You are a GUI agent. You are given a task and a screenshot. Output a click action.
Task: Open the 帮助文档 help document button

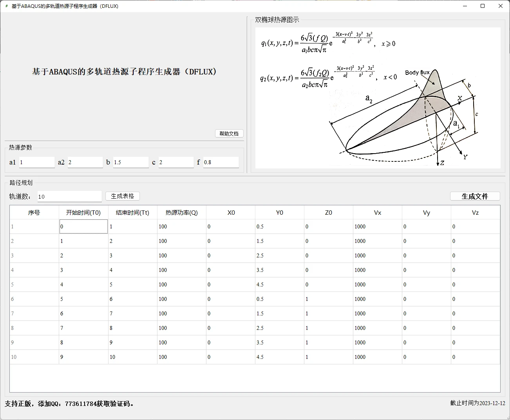point(229,134)
